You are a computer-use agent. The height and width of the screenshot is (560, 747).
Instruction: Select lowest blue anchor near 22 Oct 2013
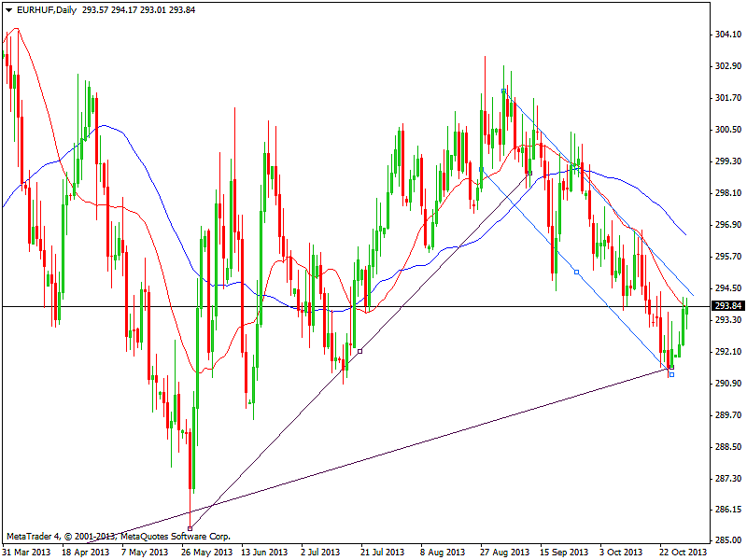[670, 374]
